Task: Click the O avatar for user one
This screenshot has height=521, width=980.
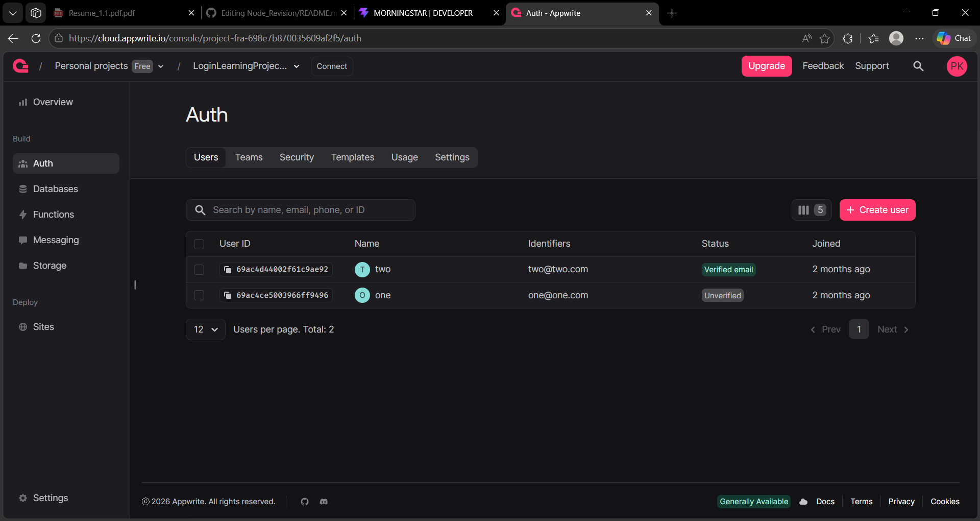Action: coord(362,295)
